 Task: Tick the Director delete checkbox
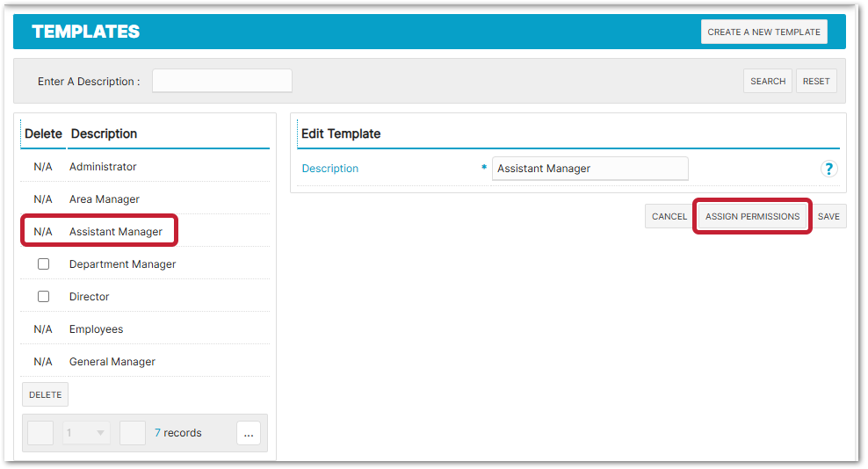coord(43,297)
